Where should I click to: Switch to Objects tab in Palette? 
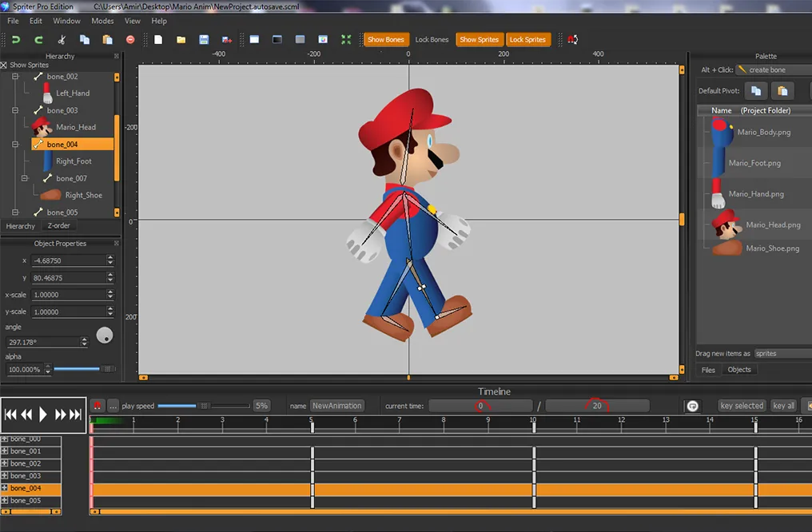click(739, 370)
